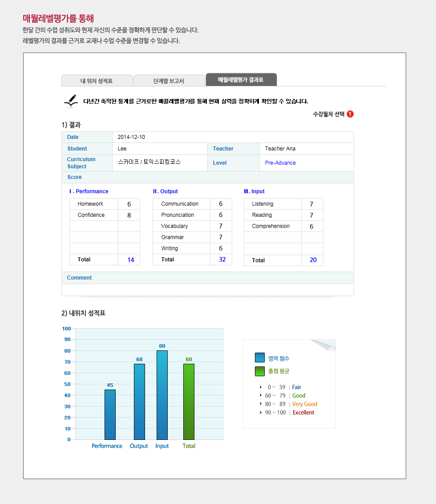Click the Performance bar in chart
Image resolution: width=436 pixels, height=504 pixels.
(110, 414)
